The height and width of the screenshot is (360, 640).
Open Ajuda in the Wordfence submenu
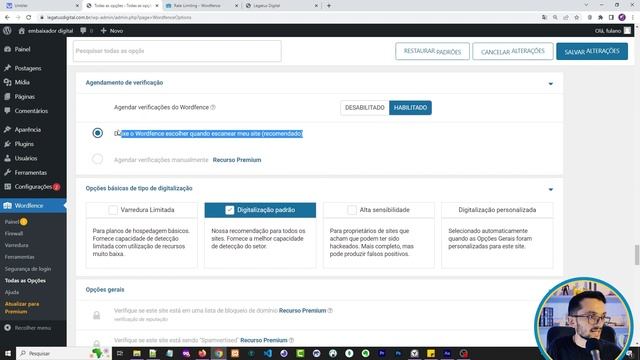tap(12, 292)
